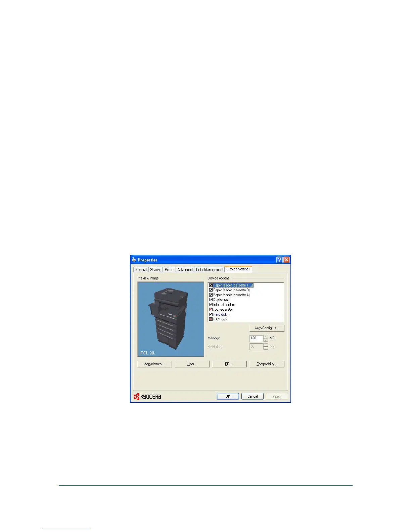This screenshot has height=532, width=411.
Task: Open Administrator... settings
Action: (x=154, y=364)
